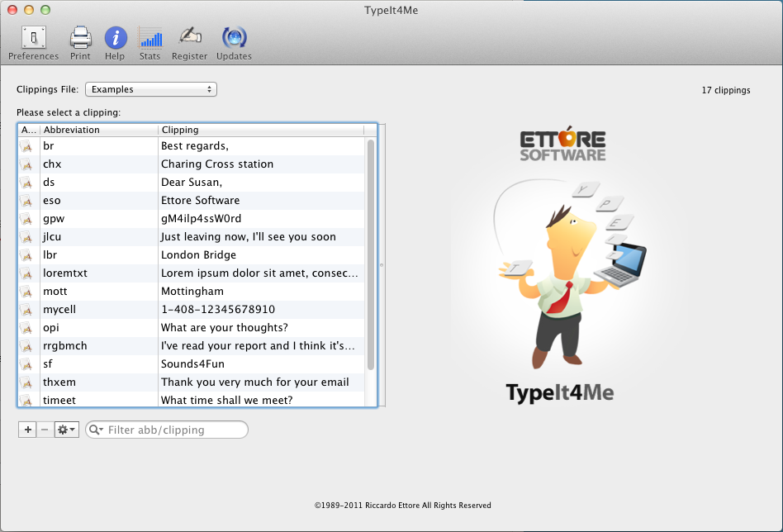Select the 'thxem' abbreviation
The width and height of the screenshot is (783, 532).
(x=59, y=382)
